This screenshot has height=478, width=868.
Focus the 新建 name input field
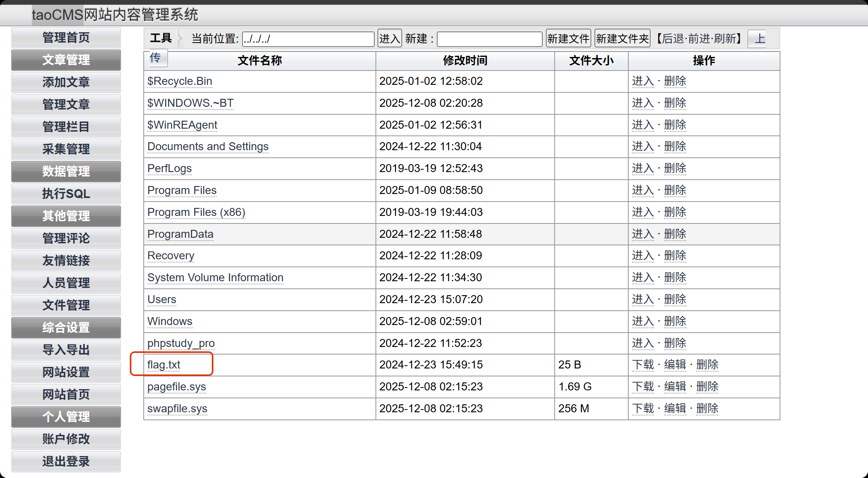[x=489, y=39]
